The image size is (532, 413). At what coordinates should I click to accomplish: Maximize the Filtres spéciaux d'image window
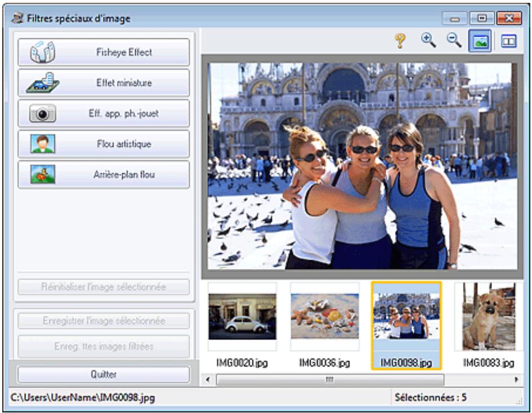pyautogui.click(x=481, y=19)
